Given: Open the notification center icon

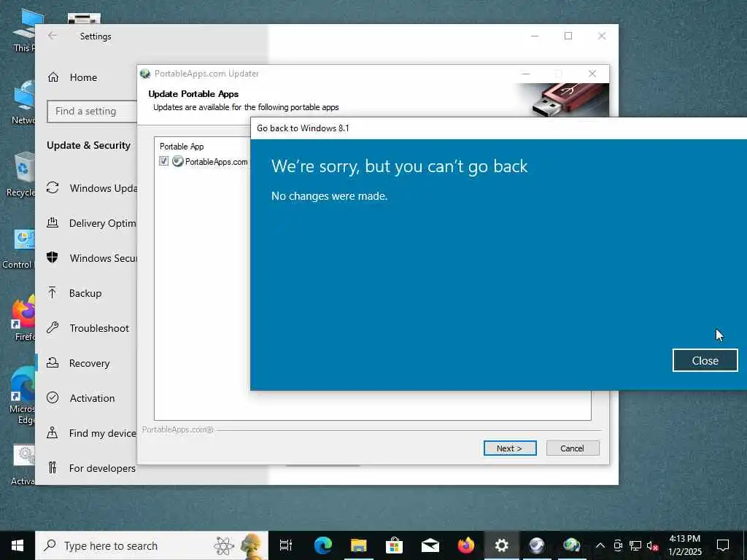Looking at the screenshot, I should coord(723,545).
